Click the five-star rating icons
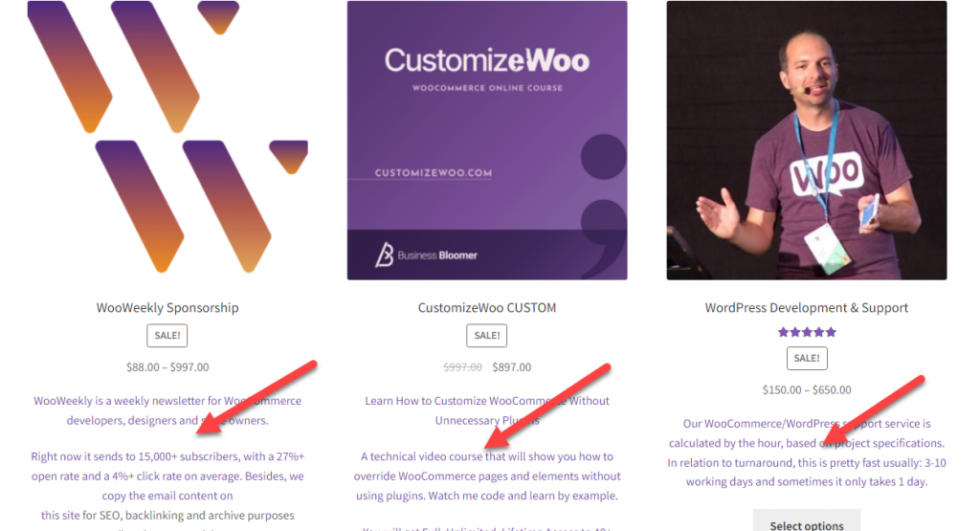Image resolution: width=980 pixels, height=531 pixels. pyautogui.click(x=806, y=332)
